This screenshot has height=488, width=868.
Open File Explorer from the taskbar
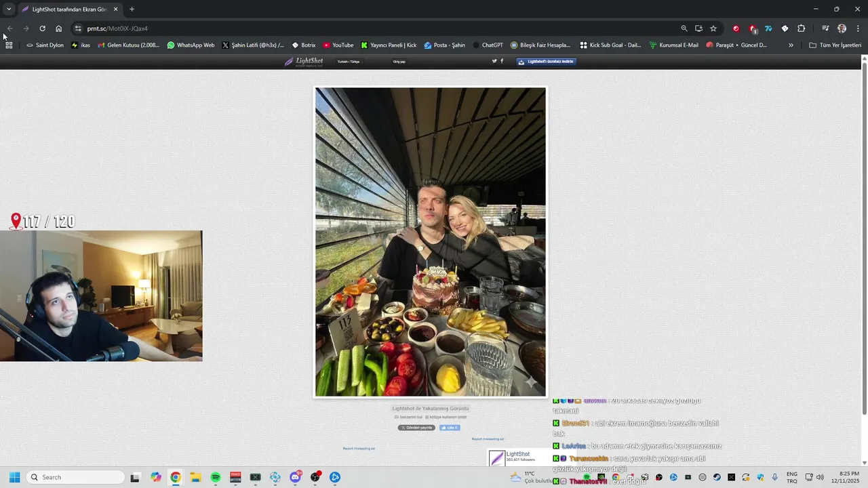point(195,477)
